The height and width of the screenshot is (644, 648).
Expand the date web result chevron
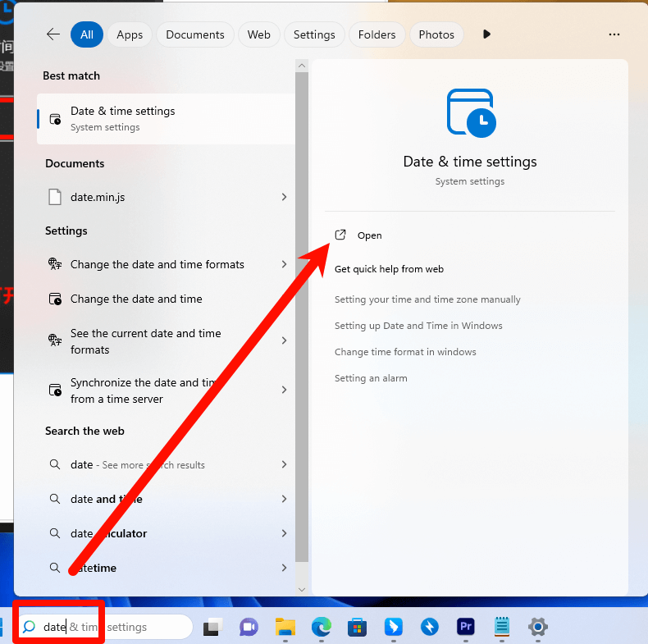tap(284, 464)
